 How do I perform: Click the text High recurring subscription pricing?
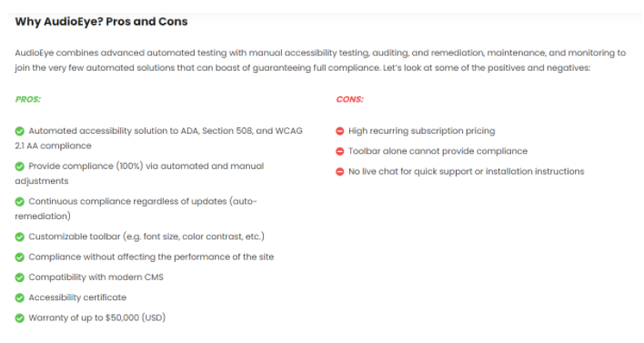click(422, 131)
